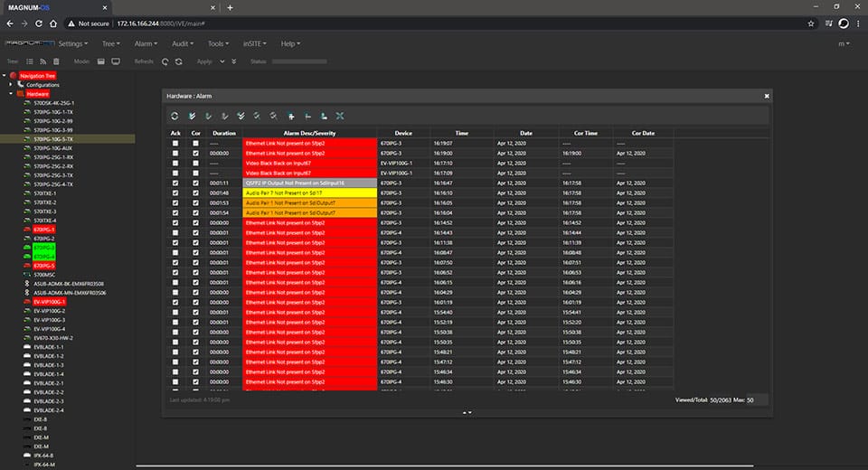Sort table by Duration column header
This screenshot has width=868, height=470.
[x=224, y=134]
